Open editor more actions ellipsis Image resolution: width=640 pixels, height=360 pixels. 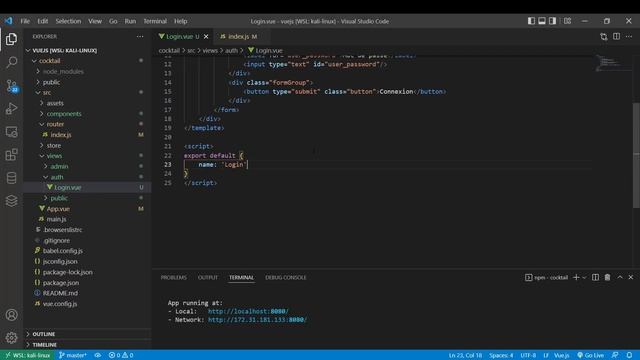[x=629, y=37]
